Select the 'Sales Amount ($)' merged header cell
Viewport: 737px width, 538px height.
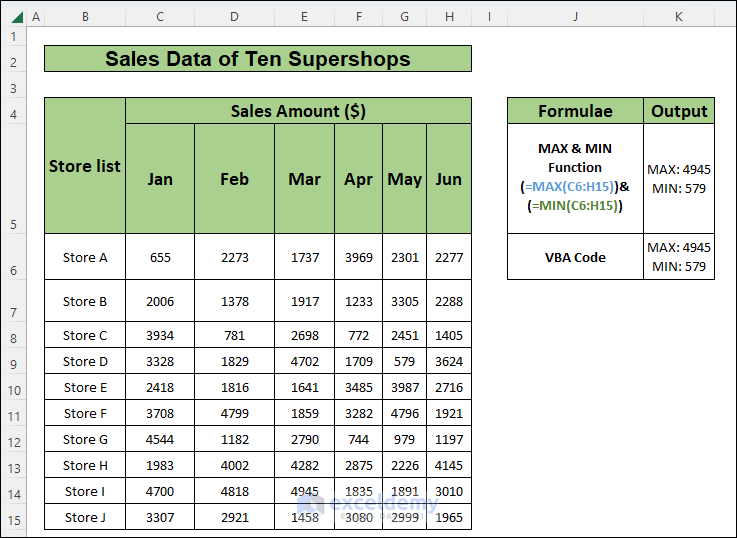click(298, 111)
